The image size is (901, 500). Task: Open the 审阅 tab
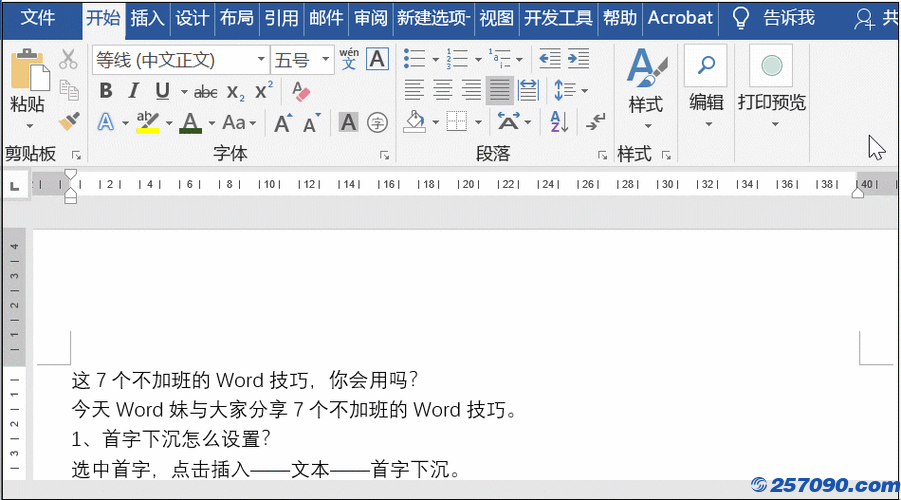(371, 18)
